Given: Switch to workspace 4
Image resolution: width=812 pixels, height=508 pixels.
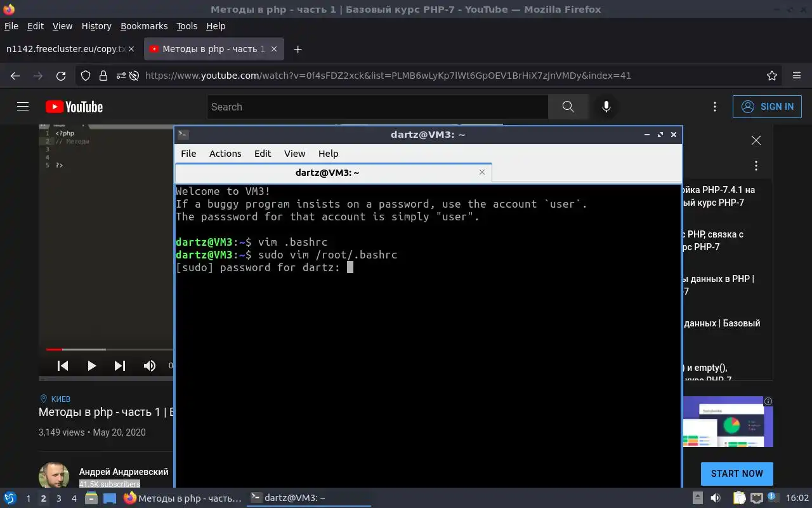Looking at the screenshot, I should [74, 498].
